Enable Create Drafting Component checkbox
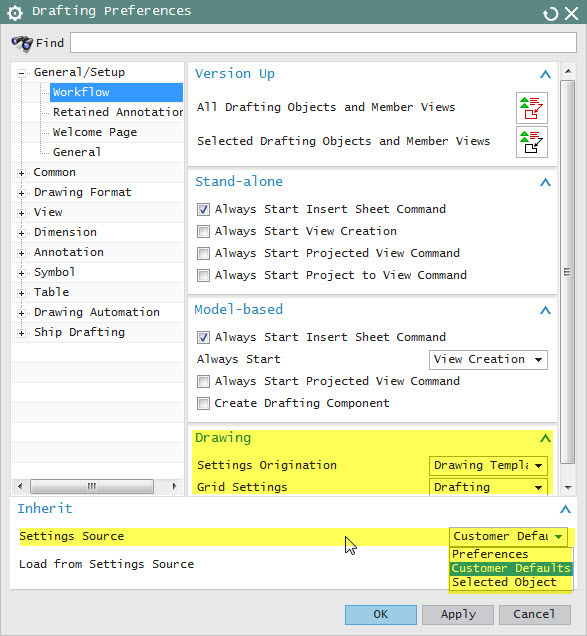Viewport: 587px width, 636px height. click(x=203, y=404)
